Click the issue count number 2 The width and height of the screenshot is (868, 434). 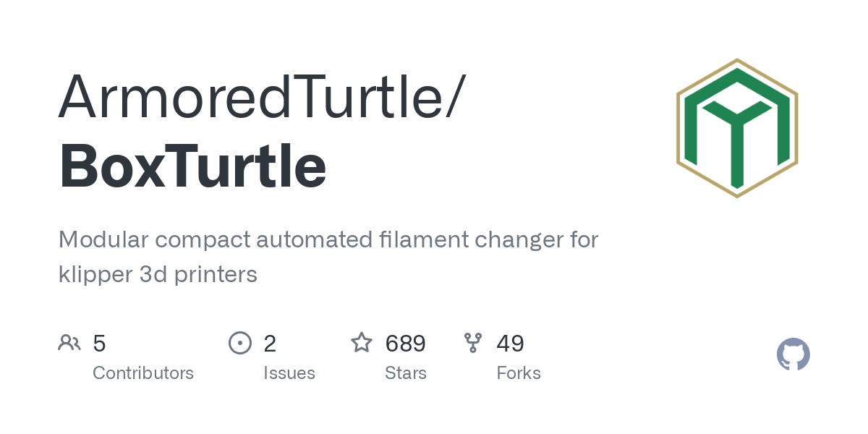tap(270, 344)
